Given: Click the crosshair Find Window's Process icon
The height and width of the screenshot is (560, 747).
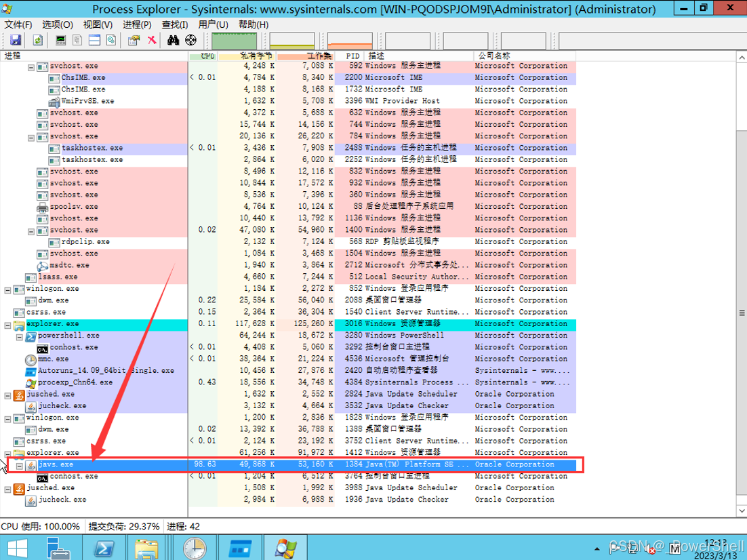Looking at the screenshot, I should (x=190, y=41).
